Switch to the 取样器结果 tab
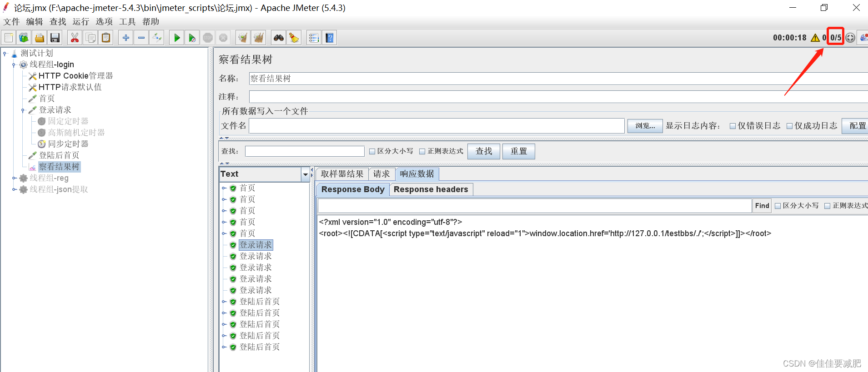 click(342, 174)
